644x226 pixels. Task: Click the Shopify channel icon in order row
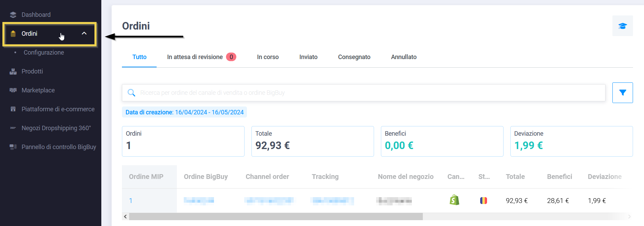[454, 200]
